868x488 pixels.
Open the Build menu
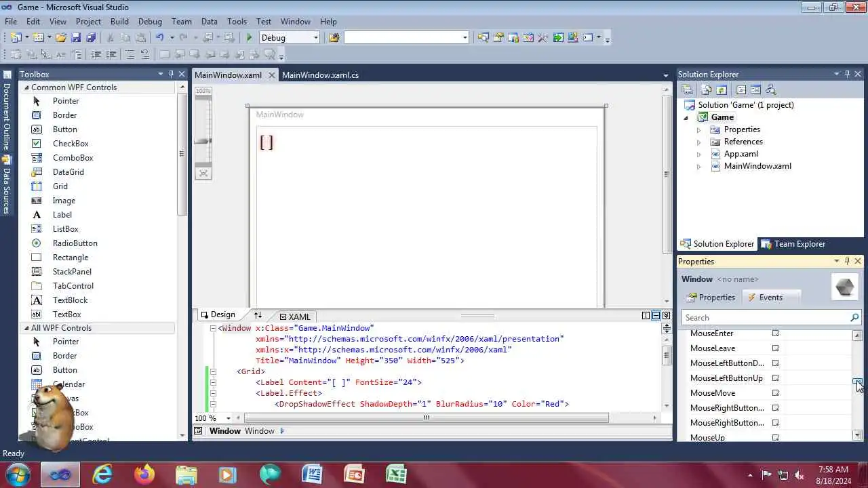pyautogui.click(x=119, y=22)
